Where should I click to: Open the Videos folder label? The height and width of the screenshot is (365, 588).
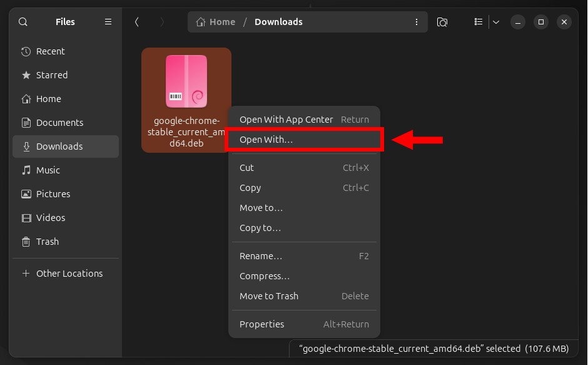tap(51, 218)
